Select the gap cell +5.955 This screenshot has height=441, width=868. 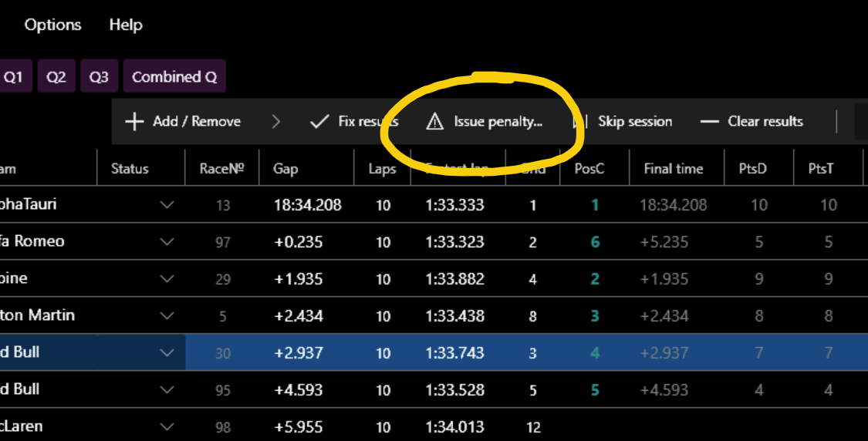pyautogui.click(x=299, y=427)
